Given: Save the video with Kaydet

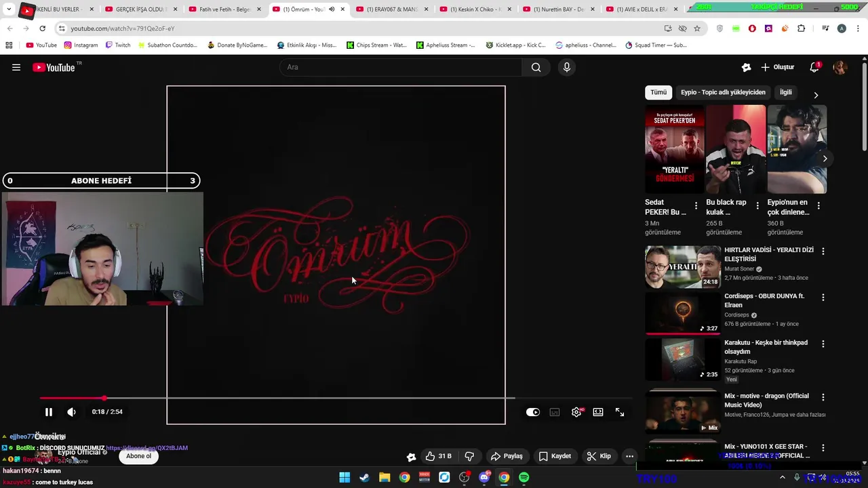Looking at the screenshot, I should (x=555, y=456).
